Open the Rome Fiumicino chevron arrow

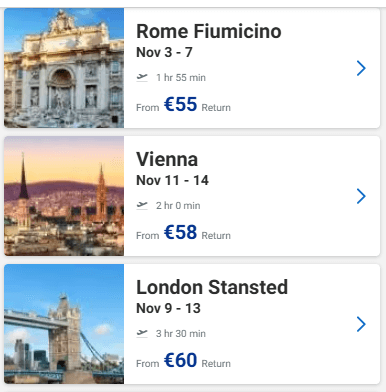point(361,68)
